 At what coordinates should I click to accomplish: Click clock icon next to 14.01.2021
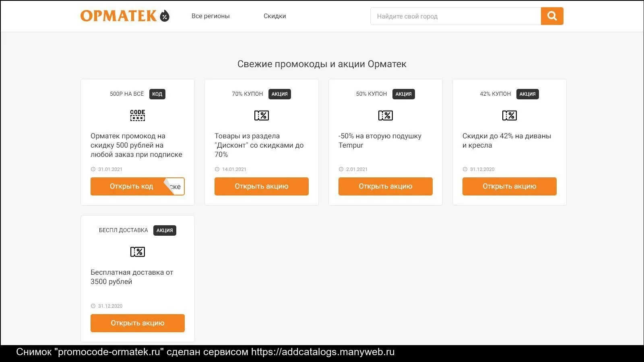pos(217,169)
